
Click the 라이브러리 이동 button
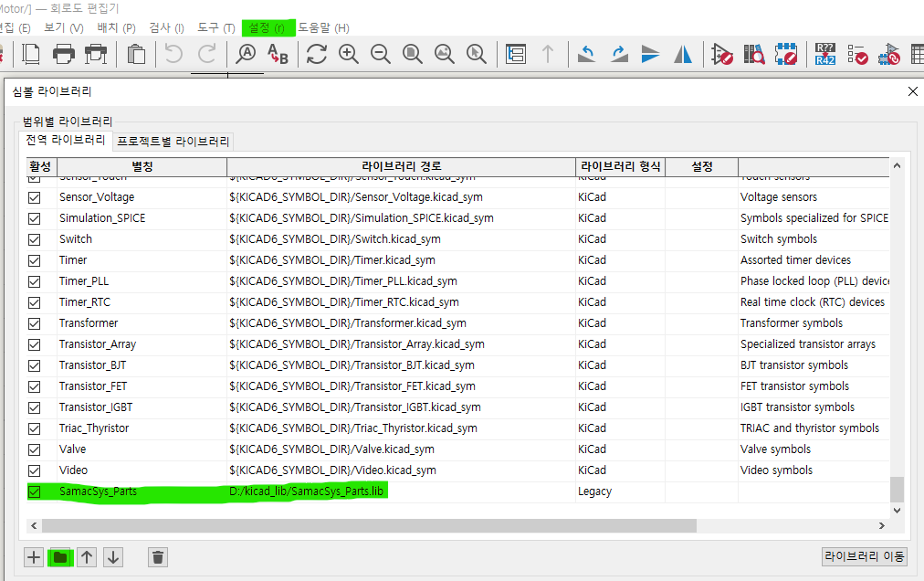click(x=865, y=556)
